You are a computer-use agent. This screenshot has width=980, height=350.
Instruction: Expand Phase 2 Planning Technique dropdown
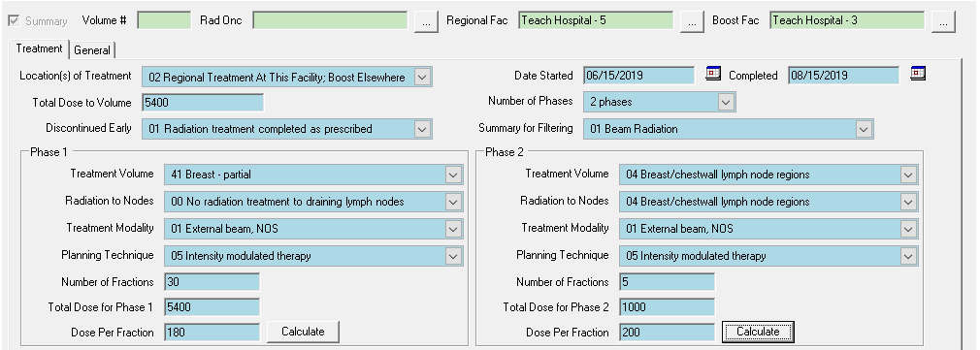(x=909, y=256)
